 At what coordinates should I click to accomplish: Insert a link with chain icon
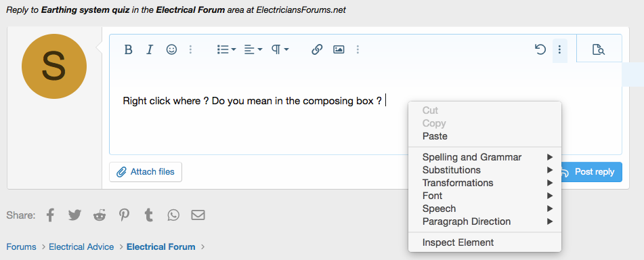pos(317,49)
